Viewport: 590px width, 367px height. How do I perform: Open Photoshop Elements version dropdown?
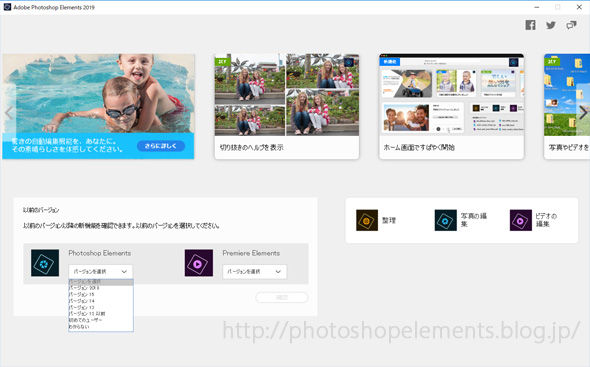click(x=100, y=271)
